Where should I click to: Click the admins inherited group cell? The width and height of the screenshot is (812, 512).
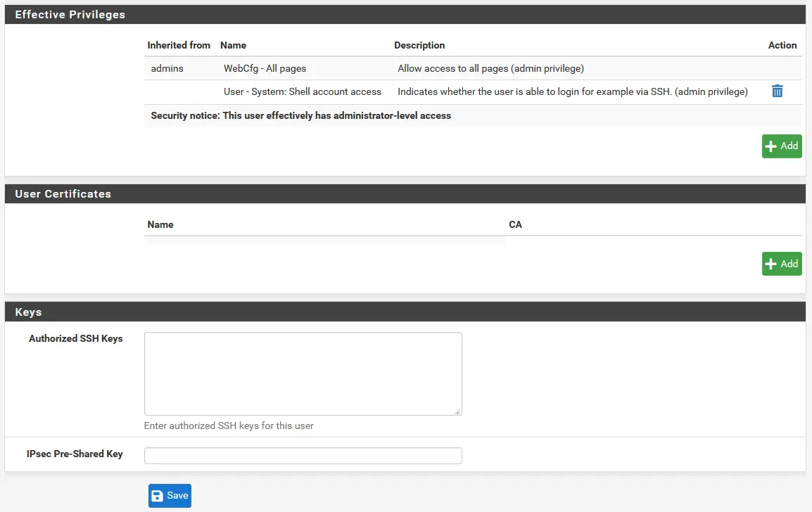[167, 69]
